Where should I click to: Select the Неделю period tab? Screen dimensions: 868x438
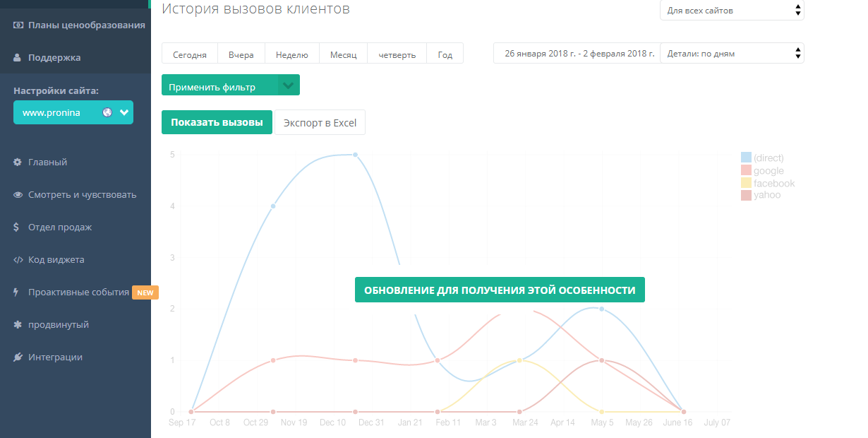[291, 54]
